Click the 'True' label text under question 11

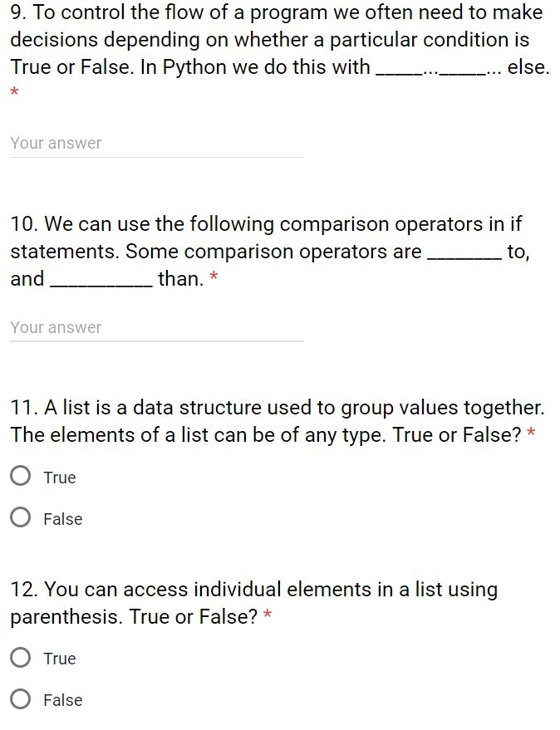tap(60, 478)
